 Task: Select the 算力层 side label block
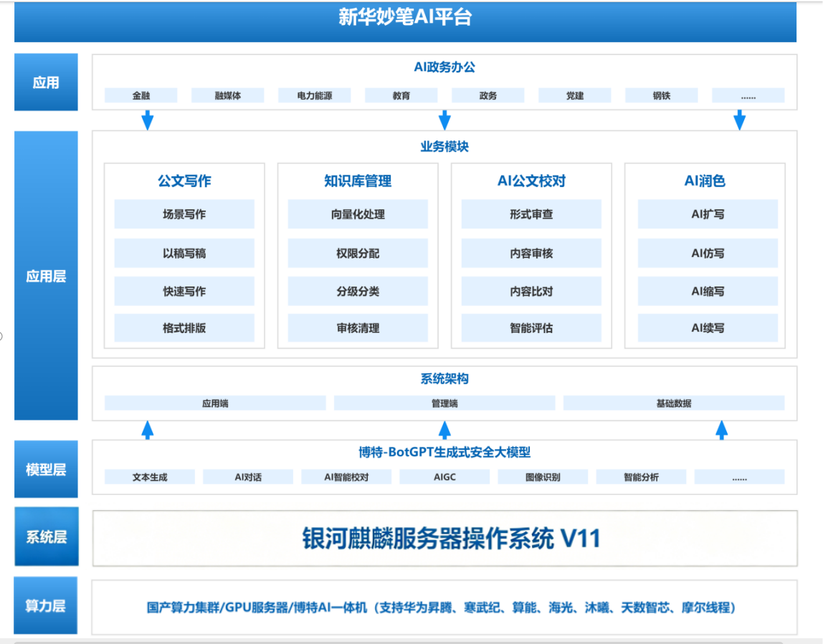(x=46, y=606)
